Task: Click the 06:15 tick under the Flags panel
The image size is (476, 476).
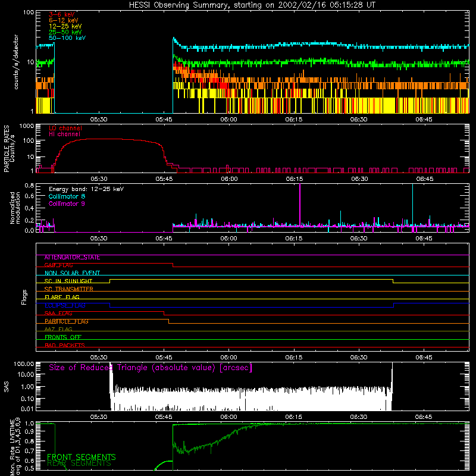Action: click(294, 358)
